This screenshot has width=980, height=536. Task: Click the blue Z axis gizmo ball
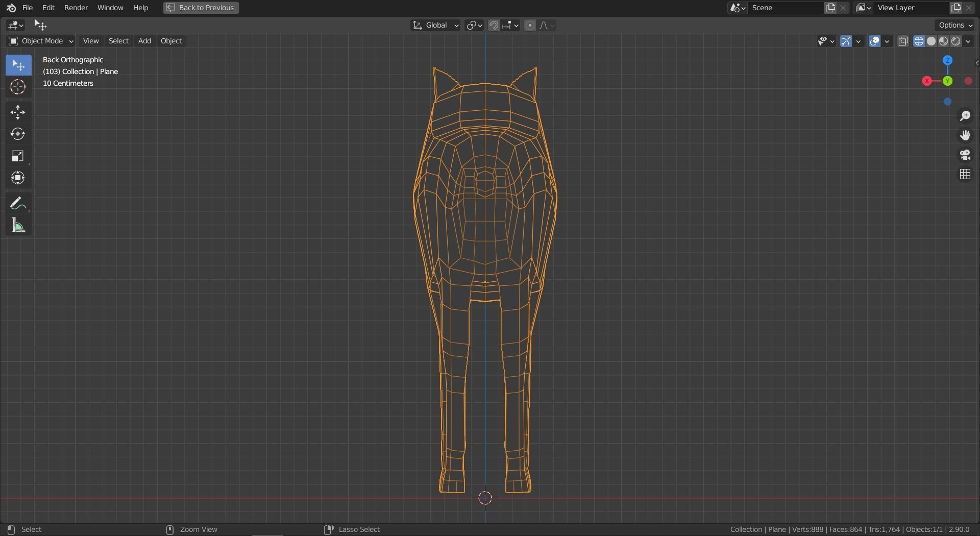948,60
